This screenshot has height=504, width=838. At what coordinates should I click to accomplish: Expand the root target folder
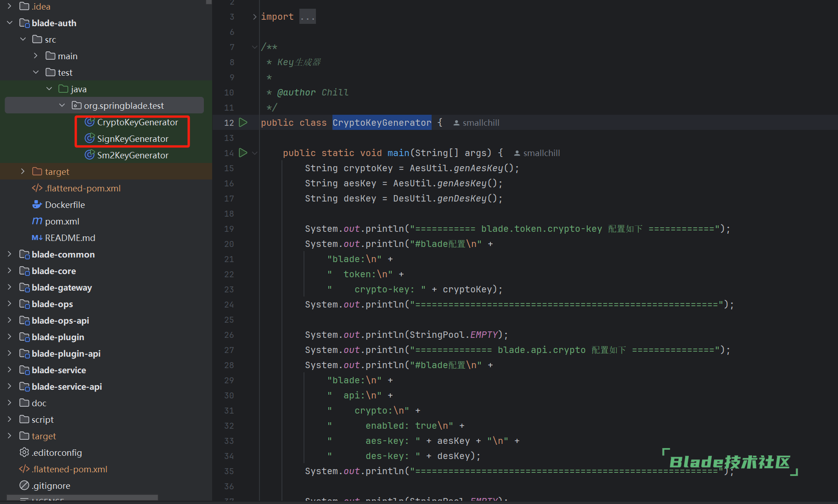[x=10, y=436]
